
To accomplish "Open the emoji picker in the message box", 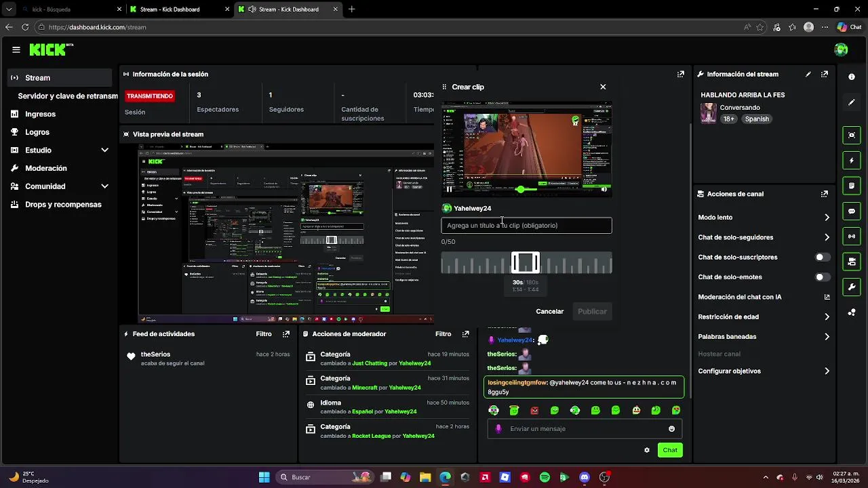I will pyautogui.click(x=672, y=429).
